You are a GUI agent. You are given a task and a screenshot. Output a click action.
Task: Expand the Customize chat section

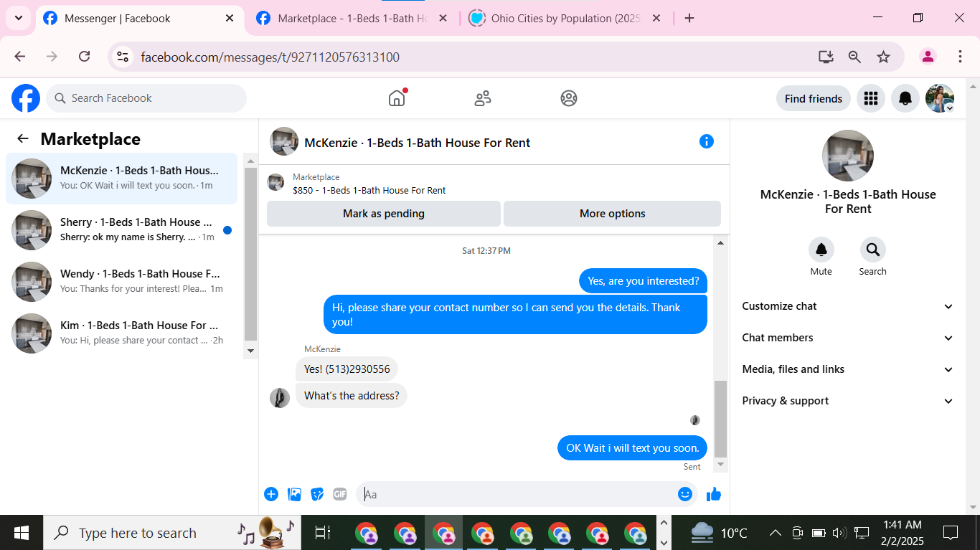pyautogui.click(x=848, y=306)
